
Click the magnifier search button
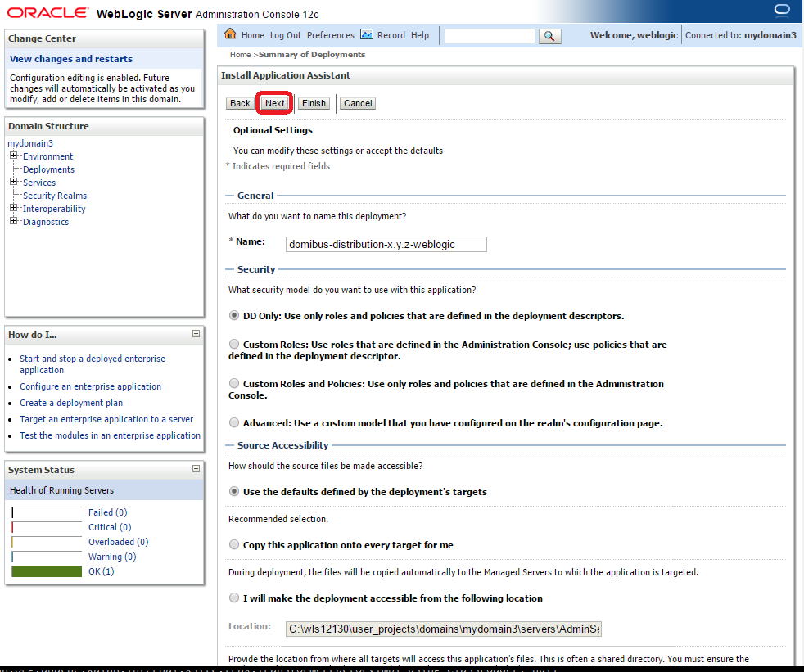coord(549,36)
